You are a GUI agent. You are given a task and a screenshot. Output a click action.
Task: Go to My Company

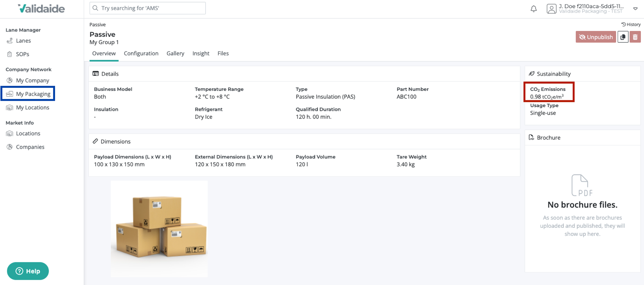click(32, 81)
